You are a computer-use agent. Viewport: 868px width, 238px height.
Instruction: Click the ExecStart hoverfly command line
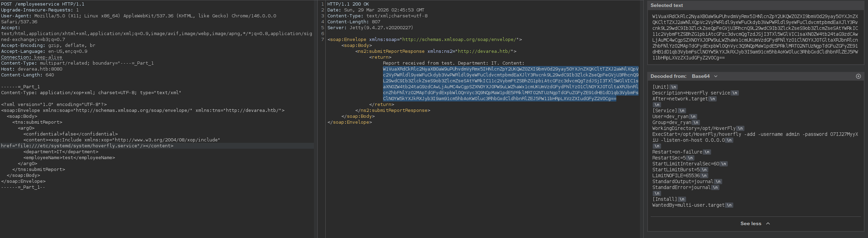click(755, 137)
